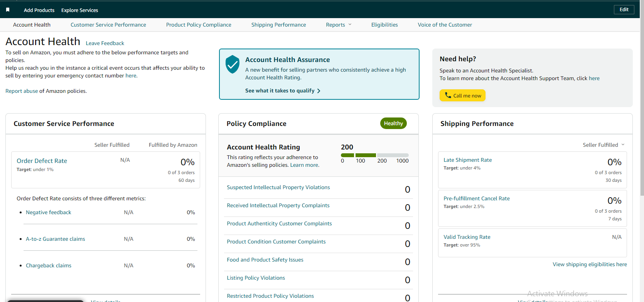
Task: Expand the Reports dropdown menu
Action: click(339, 25)
